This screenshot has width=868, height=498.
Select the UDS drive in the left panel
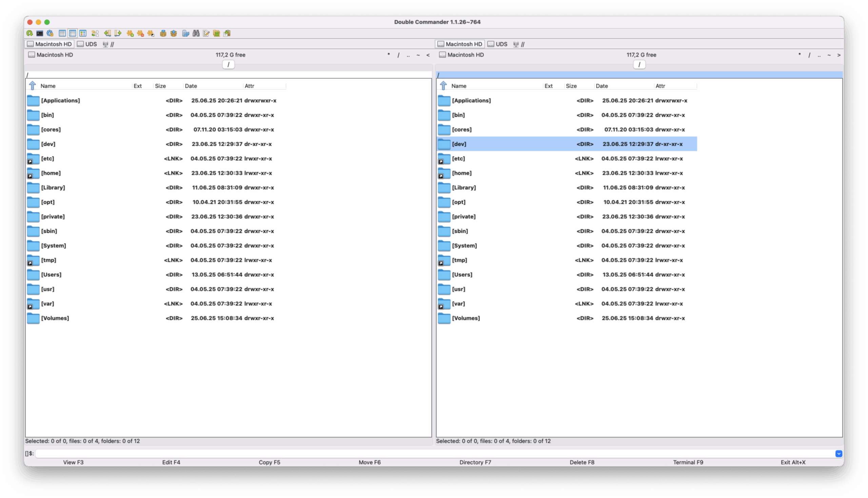[x=87, y=44]
